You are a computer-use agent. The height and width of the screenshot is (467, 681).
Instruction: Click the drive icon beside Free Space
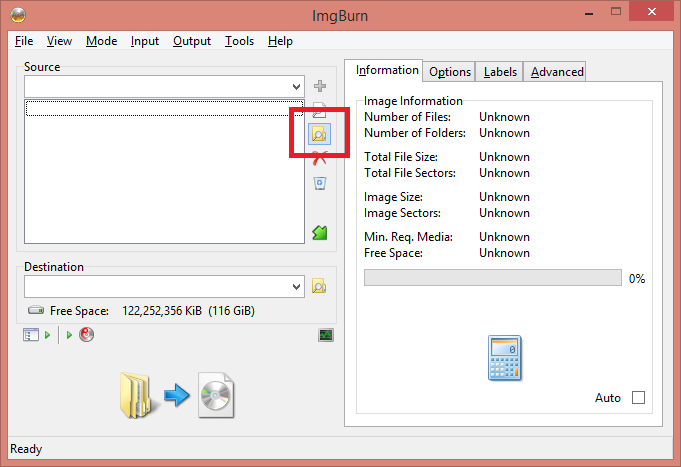coord(36,310)
